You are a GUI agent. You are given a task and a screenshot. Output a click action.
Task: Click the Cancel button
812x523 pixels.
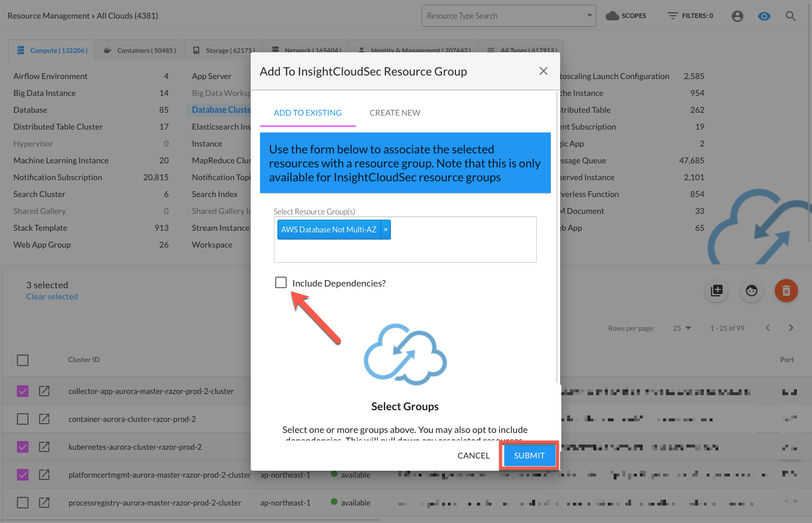tap(473, 456)
